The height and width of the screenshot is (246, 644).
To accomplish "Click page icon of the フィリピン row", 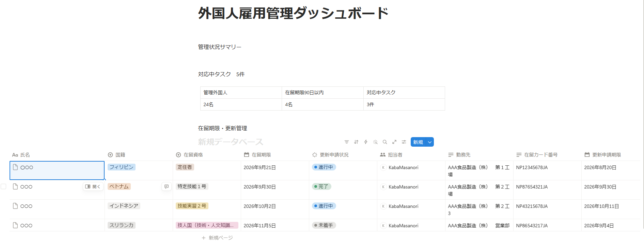I will 15,167.
